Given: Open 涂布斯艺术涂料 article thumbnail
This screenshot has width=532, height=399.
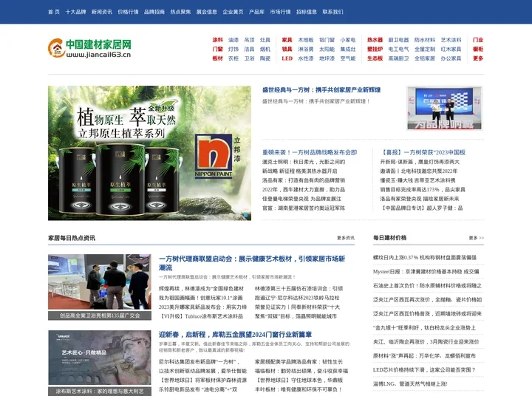Looking at the screenshot, I should point(100,363).
